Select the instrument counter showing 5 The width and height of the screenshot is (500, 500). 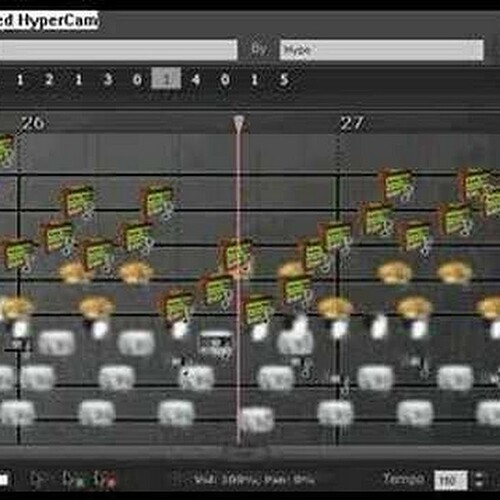click(284, 79)
